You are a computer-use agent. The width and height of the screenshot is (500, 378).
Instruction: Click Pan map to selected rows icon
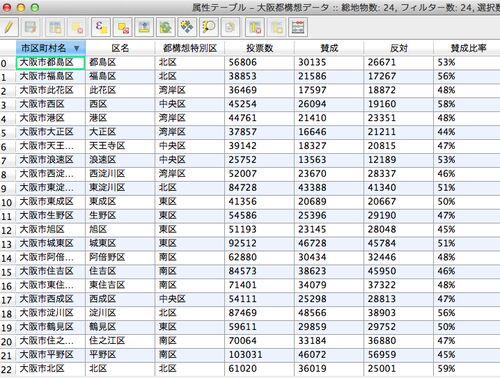(x=187, y=27)
